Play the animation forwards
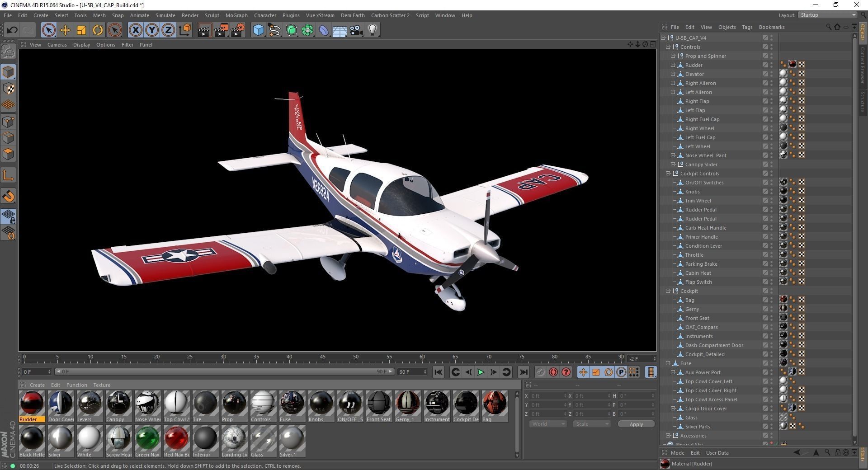868x470 pixels. coord(481,372)
